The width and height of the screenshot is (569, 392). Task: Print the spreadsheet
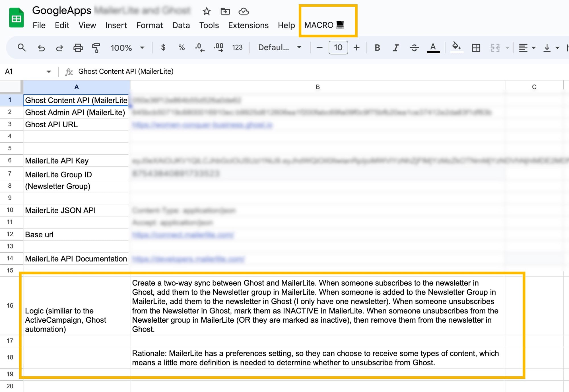point(78,47)
